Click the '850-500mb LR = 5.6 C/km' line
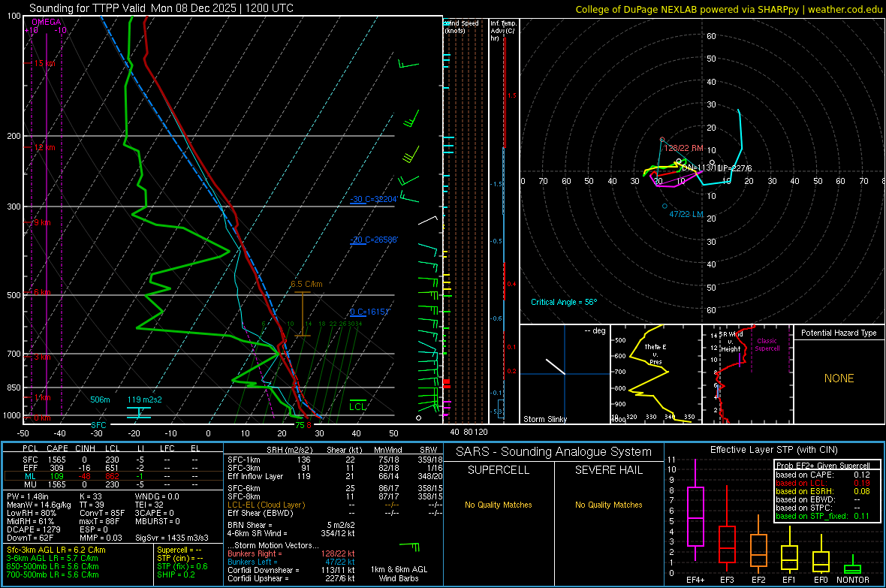The image size is (886, 588). point(53,566)
